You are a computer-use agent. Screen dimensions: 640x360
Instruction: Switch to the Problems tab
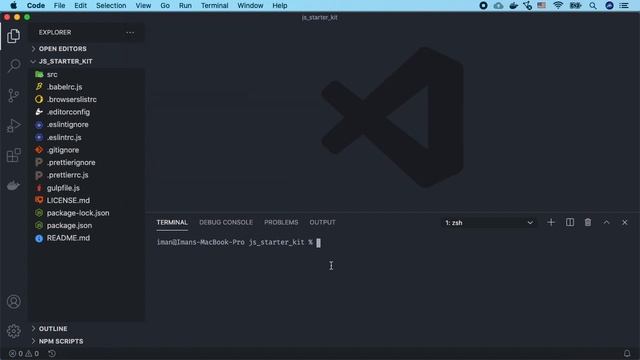tap(281, 222)
